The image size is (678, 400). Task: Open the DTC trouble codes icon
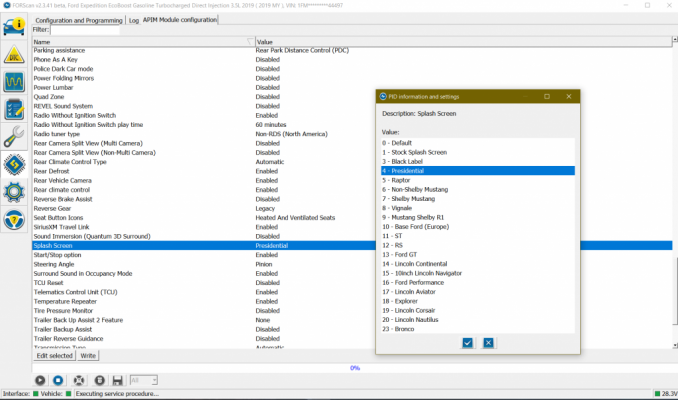point(14,55)
